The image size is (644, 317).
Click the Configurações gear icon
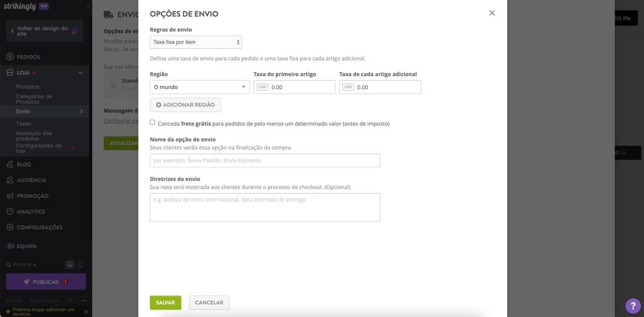coord(9,226)
